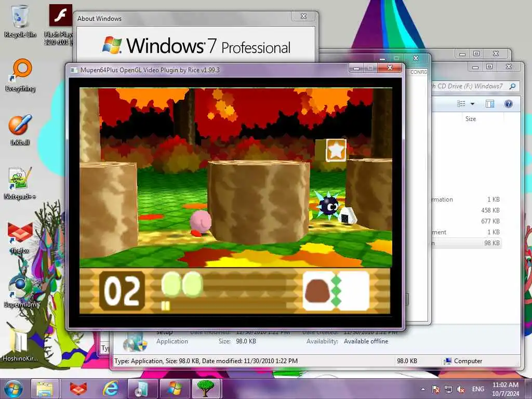Image resolution: width=532 pixels, height=399 pixels.
Task: Click the red fox icon on taskbar
Action: pos(78,389)
